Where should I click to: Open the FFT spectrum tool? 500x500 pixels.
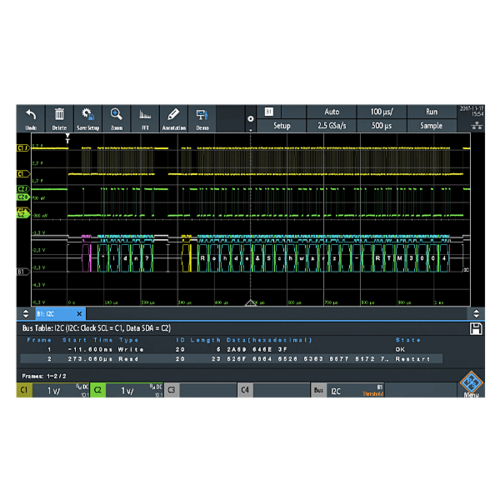[145, 119]
